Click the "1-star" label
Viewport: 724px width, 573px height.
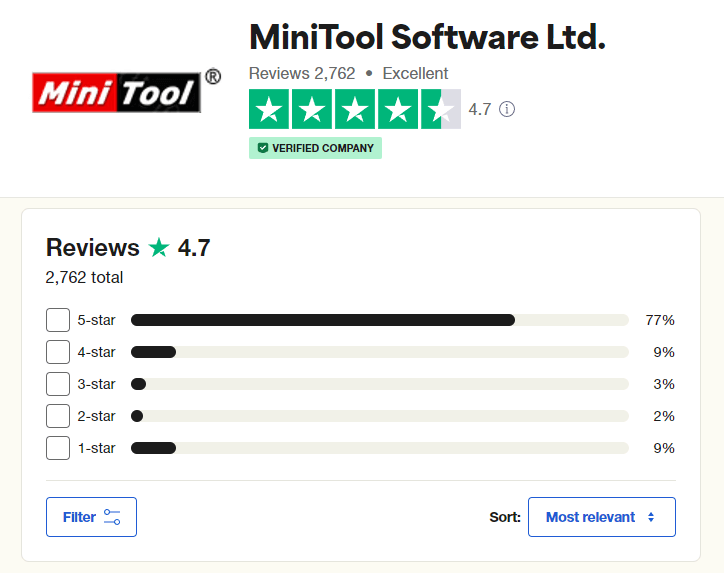[x=96, y=448]
